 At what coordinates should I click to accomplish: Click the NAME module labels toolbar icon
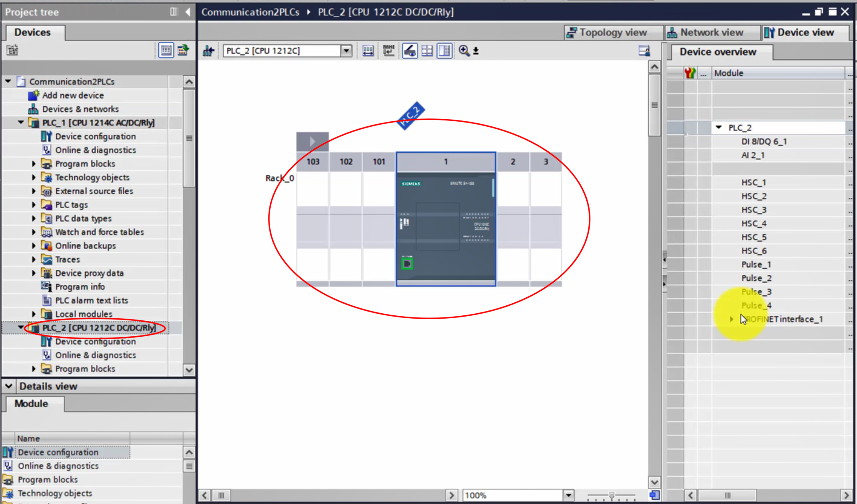coord(389,51)
